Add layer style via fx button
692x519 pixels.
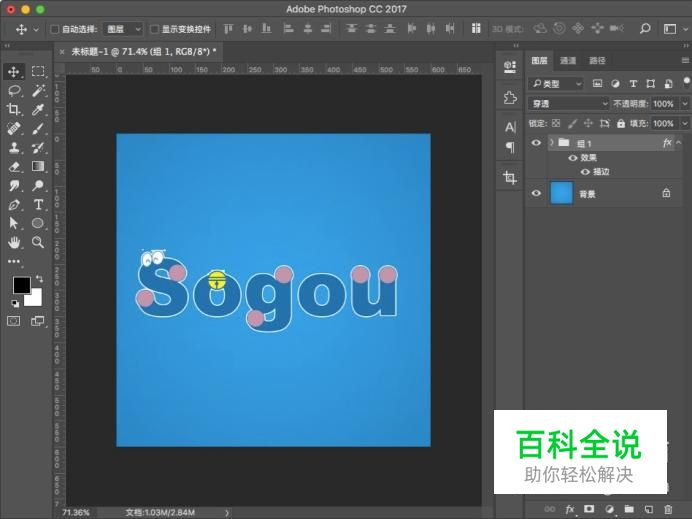coord(570,509)
